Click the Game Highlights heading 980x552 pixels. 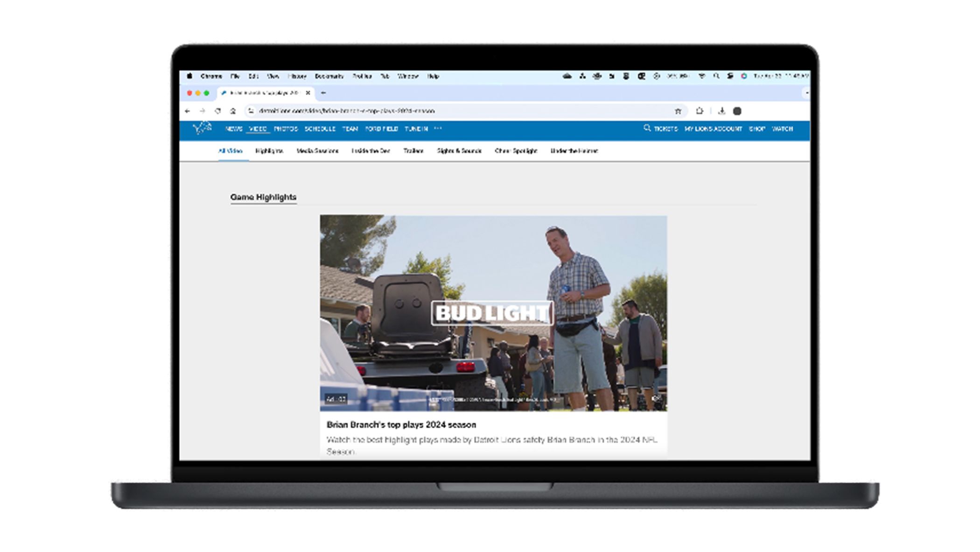point(263,197)
